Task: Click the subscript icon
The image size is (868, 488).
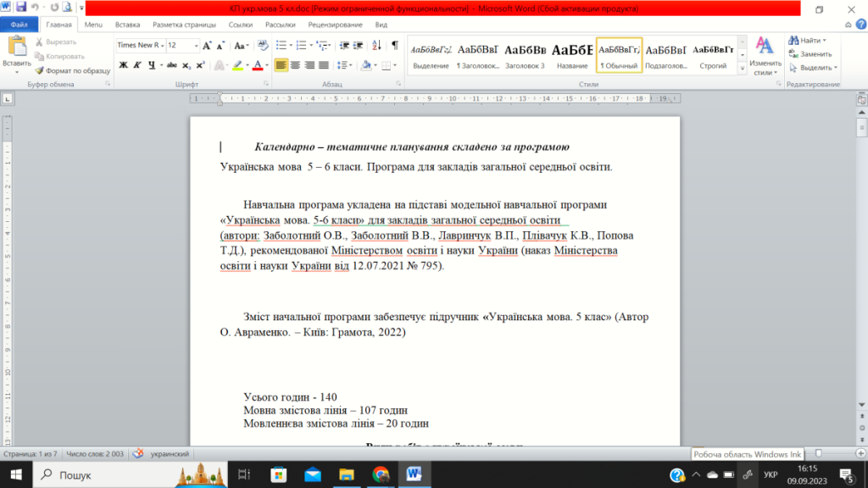Action: pos(186,65)
